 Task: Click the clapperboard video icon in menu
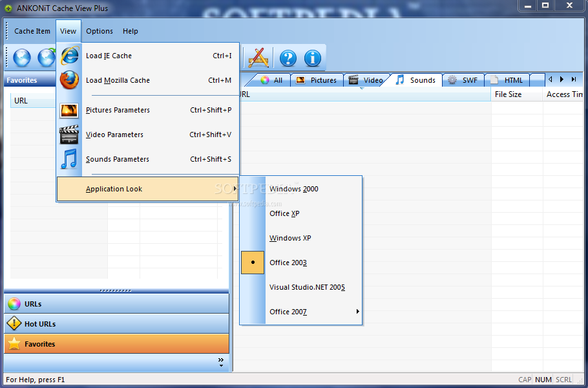[x=69, y=135]
